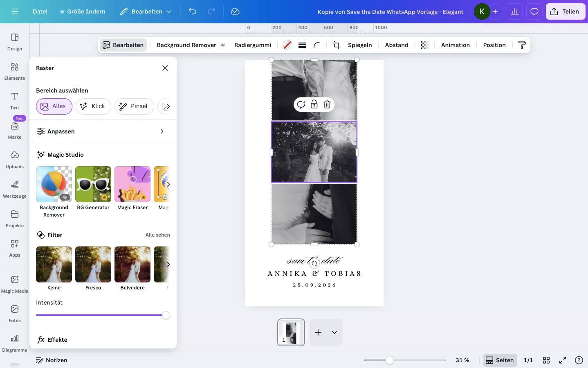Click the Intensität slider handle
This screenshot has width=588, height=368.
point(166,315)
